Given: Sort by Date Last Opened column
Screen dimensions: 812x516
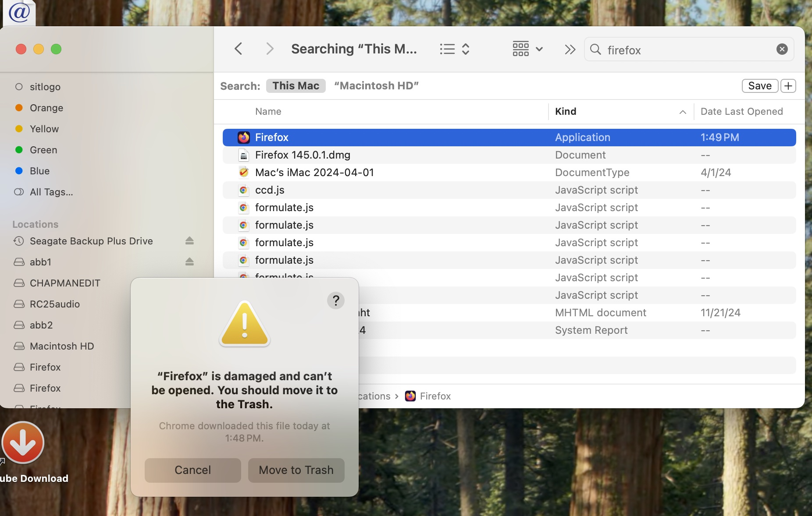Looking at the screenshot, I should (741, 112).
